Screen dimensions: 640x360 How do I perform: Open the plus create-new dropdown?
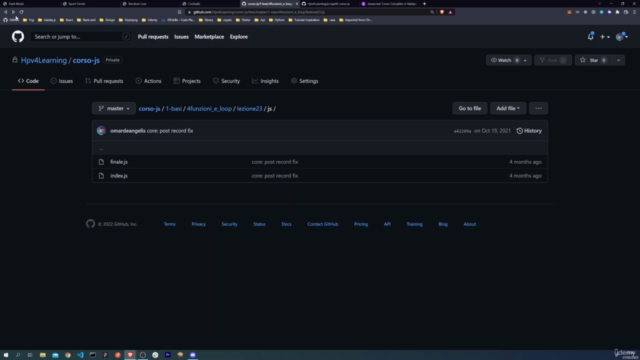[x=604, y=37]
